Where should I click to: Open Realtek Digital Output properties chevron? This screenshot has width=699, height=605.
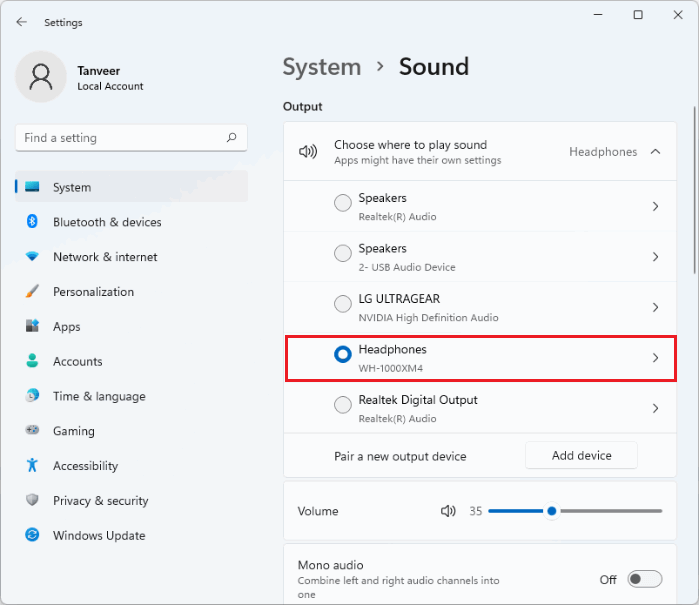(x=655, y=408)
